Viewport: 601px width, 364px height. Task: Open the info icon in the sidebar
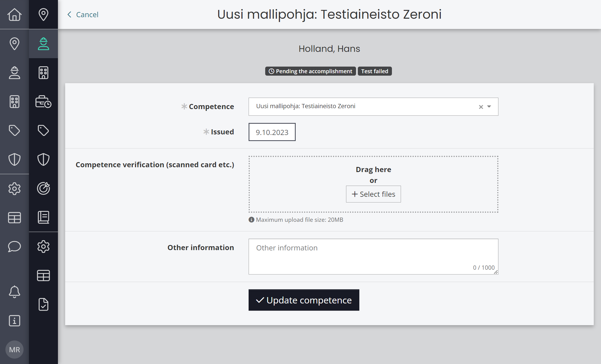(14, 321)
